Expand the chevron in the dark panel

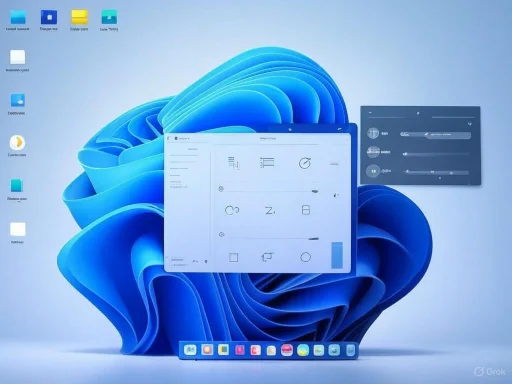470,124
